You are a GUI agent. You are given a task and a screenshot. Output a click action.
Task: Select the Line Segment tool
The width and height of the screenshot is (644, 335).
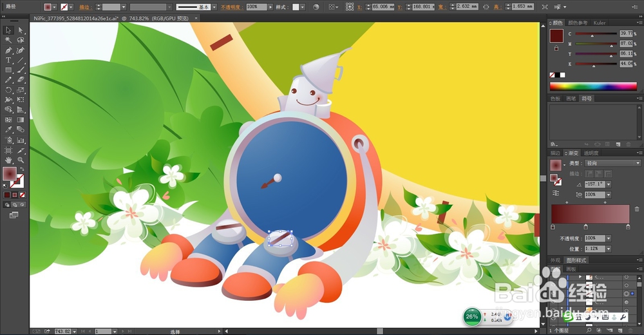[21, 60]
